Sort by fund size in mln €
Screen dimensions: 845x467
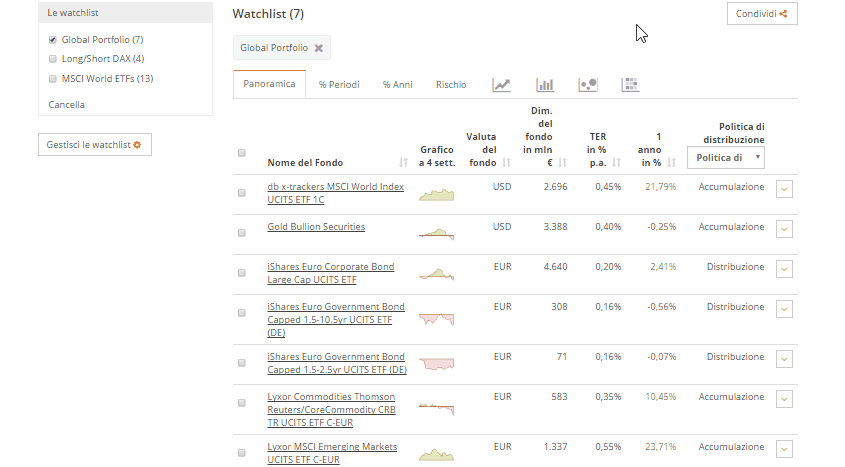pyautogui.click(x=563, y=163)
